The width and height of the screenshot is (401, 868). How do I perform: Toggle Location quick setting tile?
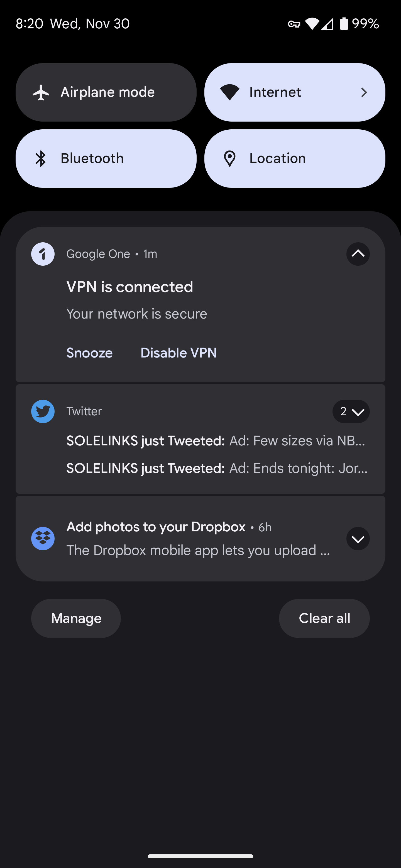(295, 158)
